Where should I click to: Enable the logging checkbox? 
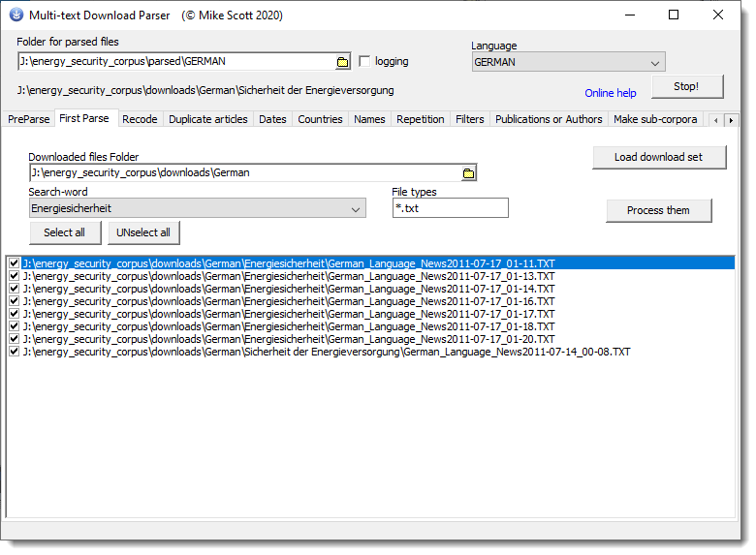point(365,62)
